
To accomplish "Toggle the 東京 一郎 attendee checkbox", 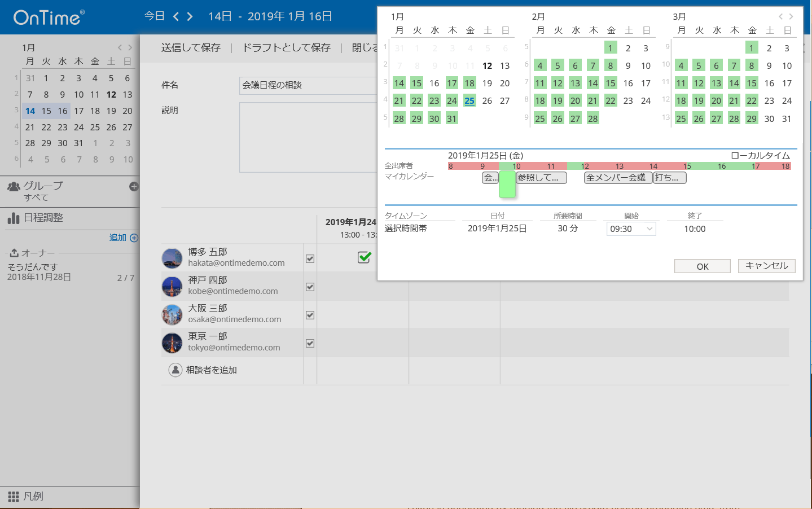I will tap(310, 343).
